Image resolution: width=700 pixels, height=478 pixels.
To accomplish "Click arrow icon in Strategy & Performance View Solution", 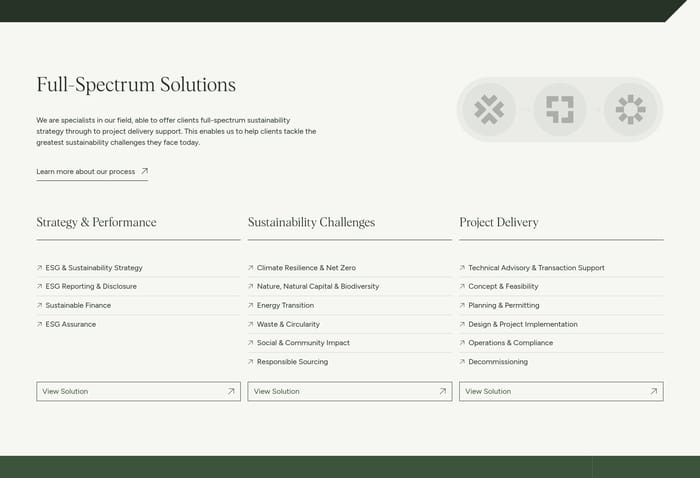I will coord(231,391).
